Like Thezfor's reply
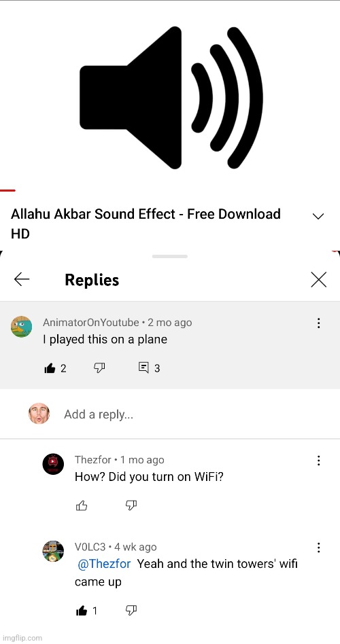This screenshot has width=340, height=644. pos(82,505)
